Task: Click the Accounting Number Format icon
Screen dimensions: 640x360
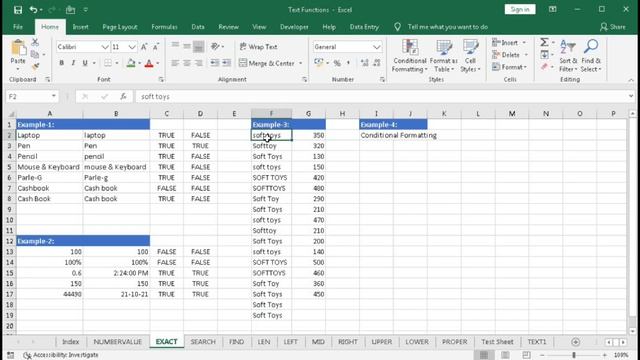Action: pyautogui.click(x=319, y=63)
